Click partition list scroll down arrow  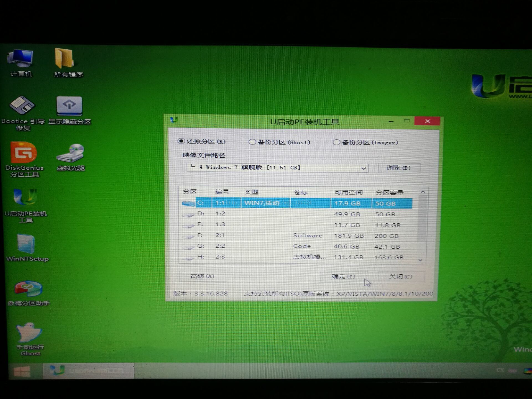(420, 260)
